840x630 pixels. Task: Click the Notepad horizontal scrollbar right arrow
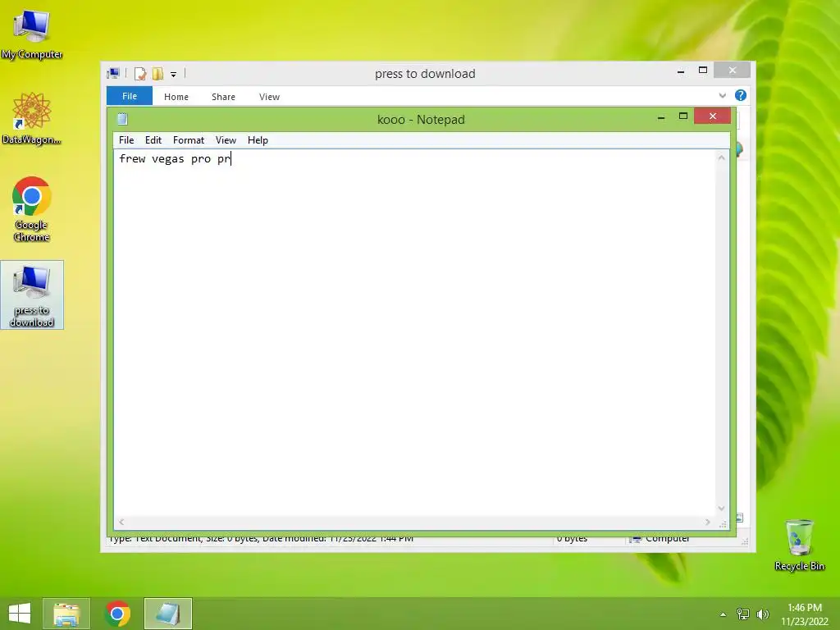coord(708,522)
